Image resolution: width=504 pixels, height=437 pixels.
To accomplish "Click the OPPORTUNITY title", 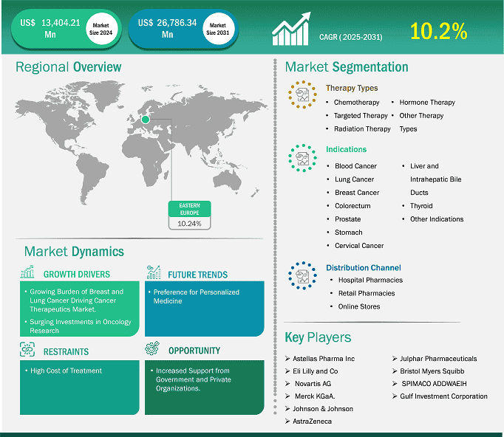I will coord(194,351).
